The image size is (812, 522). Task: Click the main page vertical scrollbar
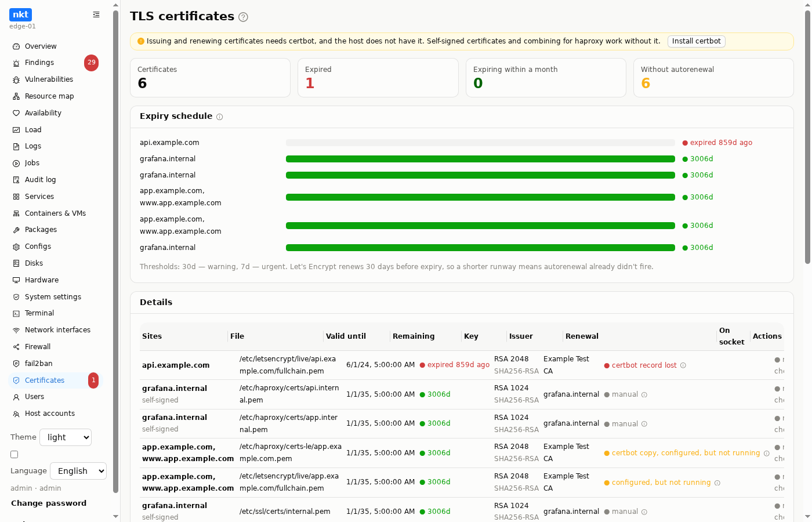point(807,136)
